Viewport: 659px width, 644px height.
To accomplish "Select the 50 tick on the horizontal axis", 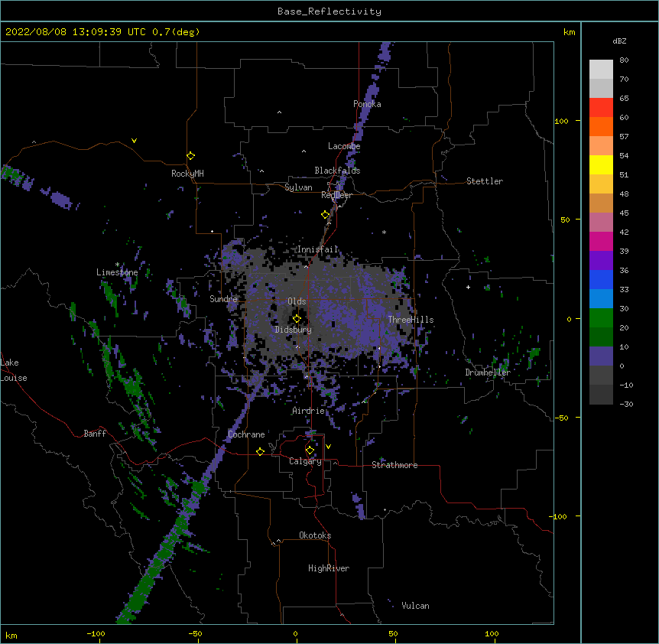I will pyautogui.click(x=394, y=634).
